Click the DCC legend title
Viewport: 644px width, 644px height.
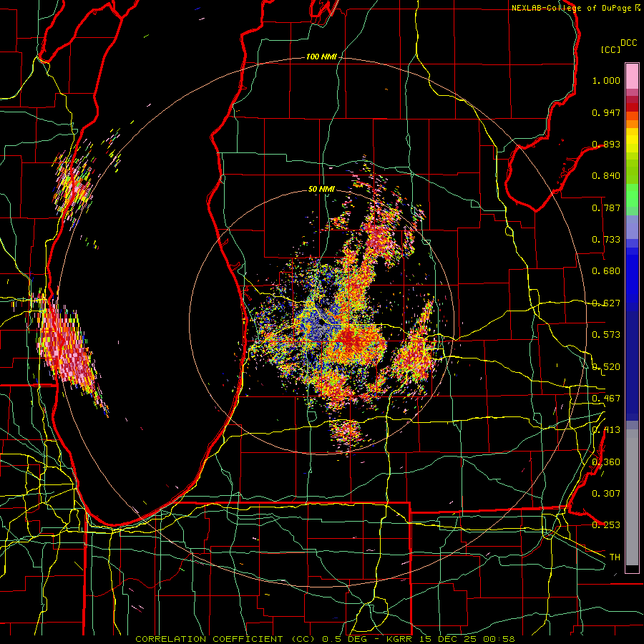coord(629,43)
